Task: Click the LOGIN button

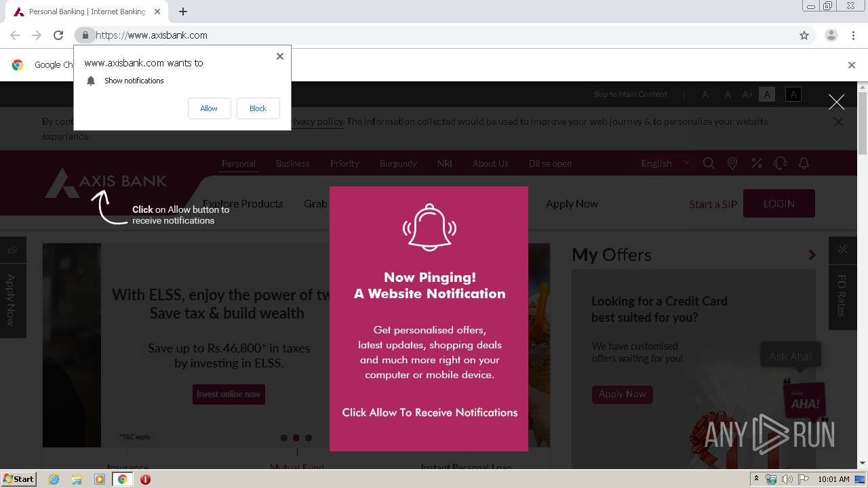Action: tap(779, 203)
